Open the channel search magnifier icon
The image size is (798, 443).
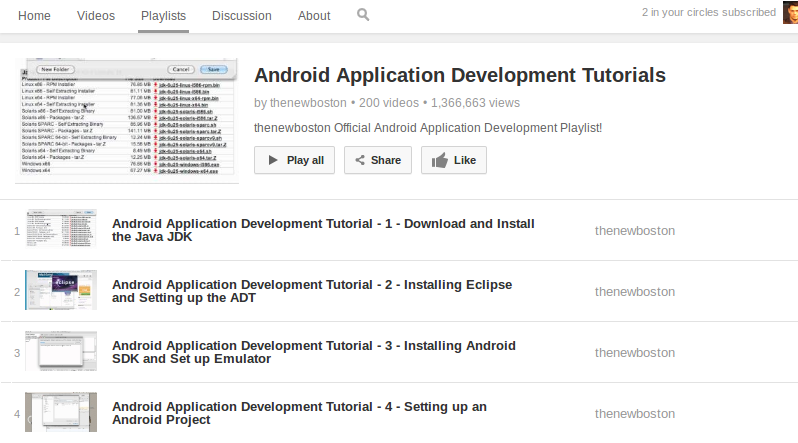click(x=363, y=15)
